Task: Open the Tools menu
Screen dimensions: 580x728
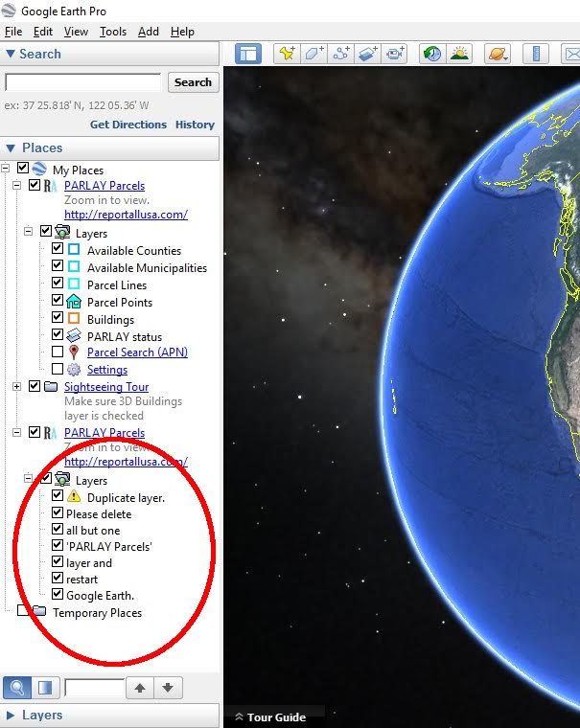Action: point(112,32)
